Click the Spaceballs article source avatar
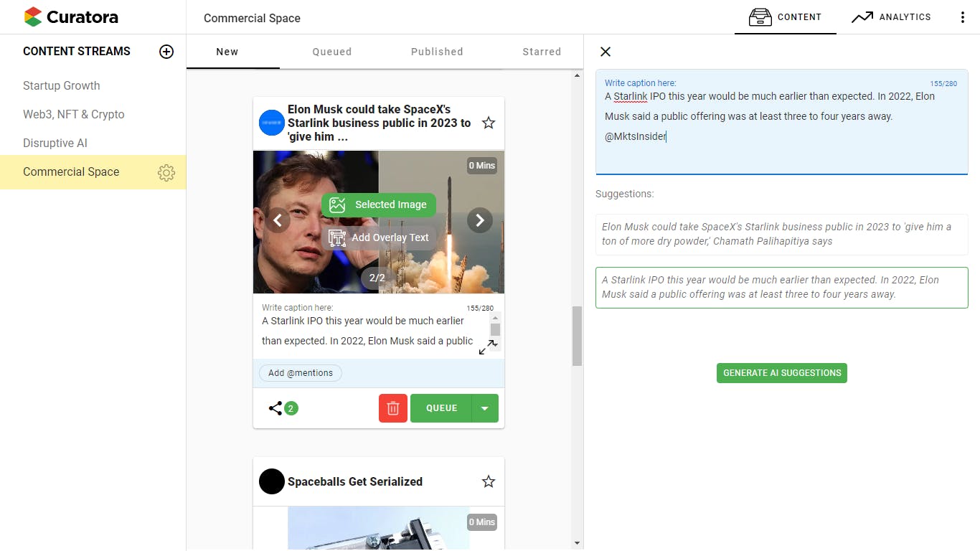 pyautogui.click(x=272, y=481)
